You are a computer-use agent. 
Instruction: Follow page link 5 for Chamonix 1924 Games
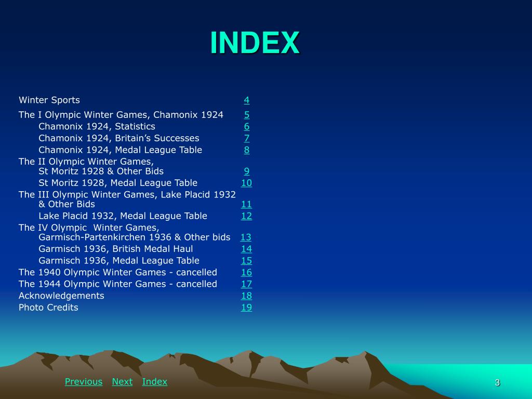pos(247,115)
